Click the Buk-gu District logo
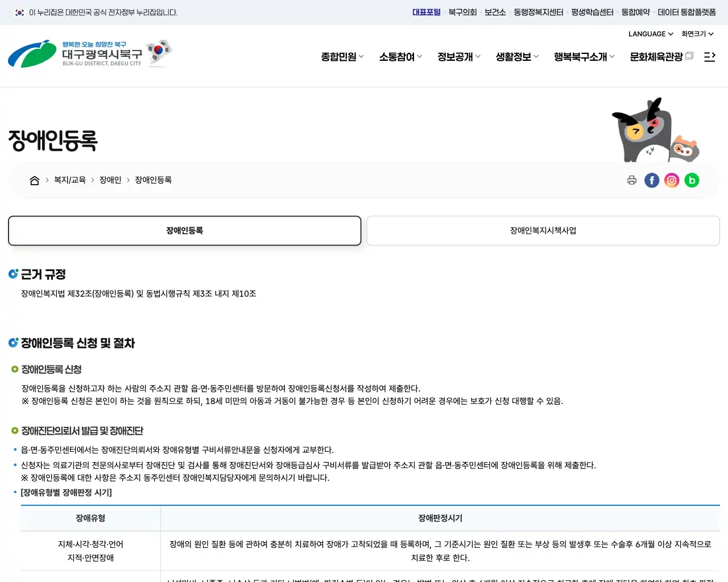The height and width of the screenshot is (582, 728). click(x=75, y=54)
